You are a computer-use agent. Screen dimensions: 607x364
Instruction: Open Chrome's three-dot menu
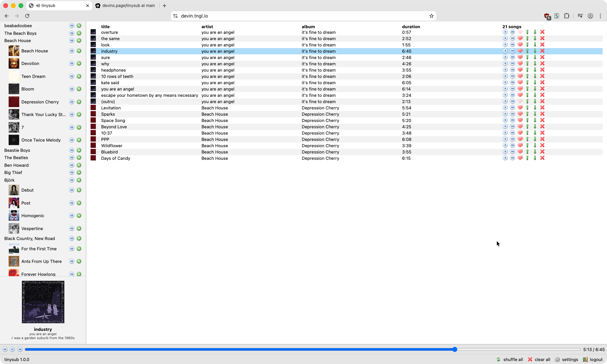coord(600,16)
